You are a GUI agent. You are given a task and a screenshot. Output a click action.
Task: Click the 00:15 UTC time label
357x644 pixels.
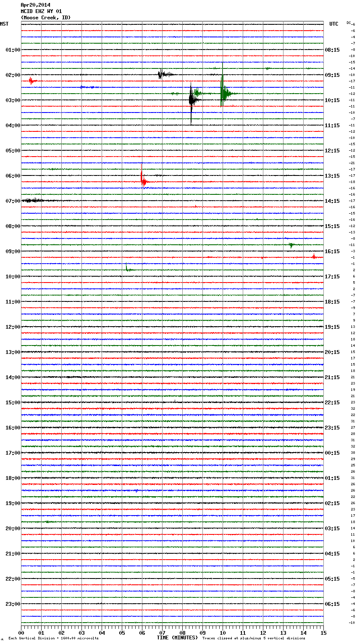[332, 453]
